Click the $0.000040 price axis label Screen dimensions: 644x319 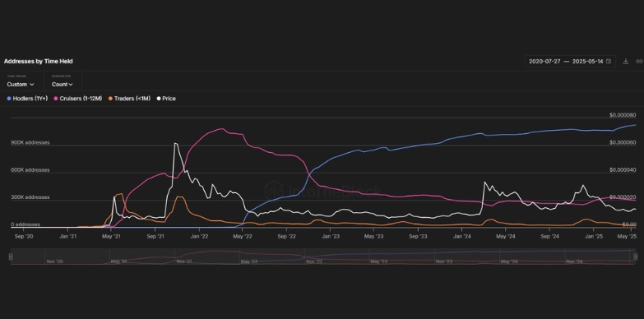(x=623, y=170)
